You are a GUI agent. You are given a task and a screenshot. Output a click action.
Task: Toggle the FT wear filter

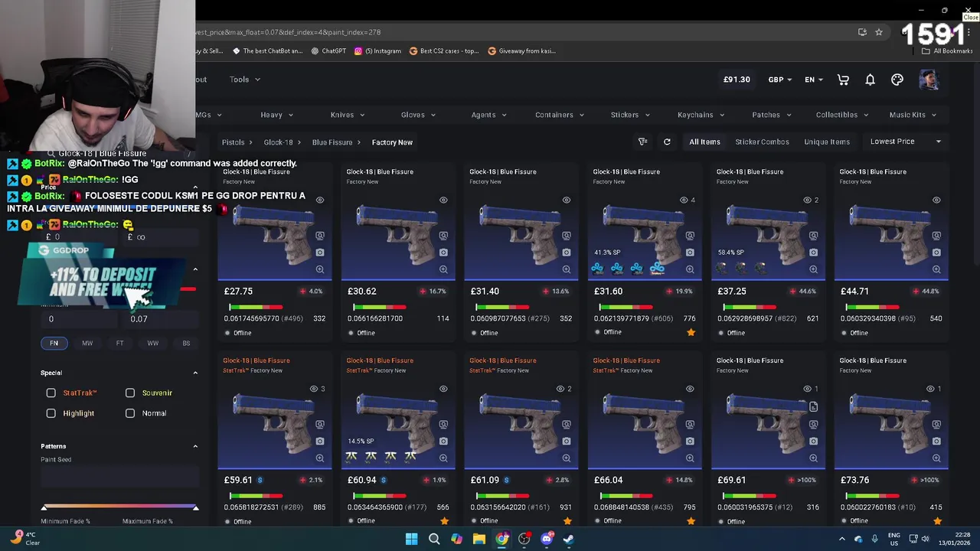[119, 343]
